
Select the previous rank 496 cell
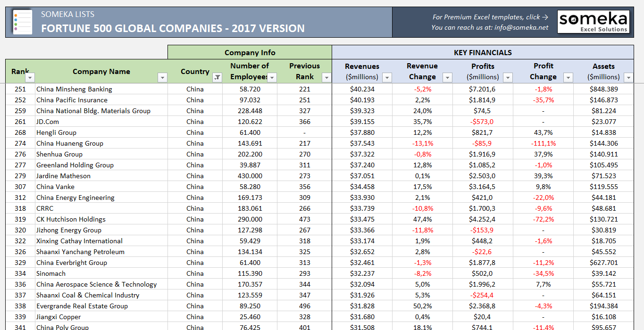[x=304, y=306]
